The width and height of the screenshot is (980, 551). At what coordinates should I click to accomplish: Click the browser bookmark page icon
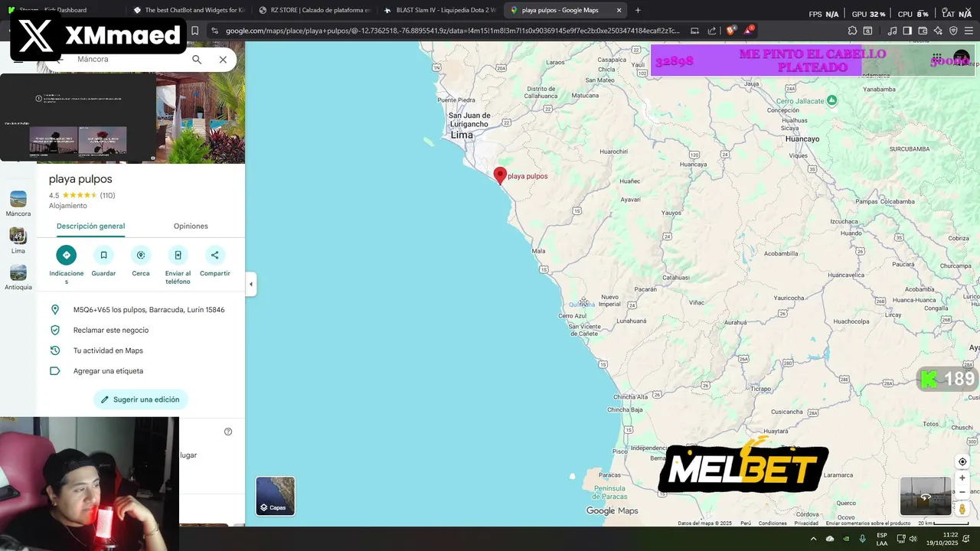click(x=194, y=31)
